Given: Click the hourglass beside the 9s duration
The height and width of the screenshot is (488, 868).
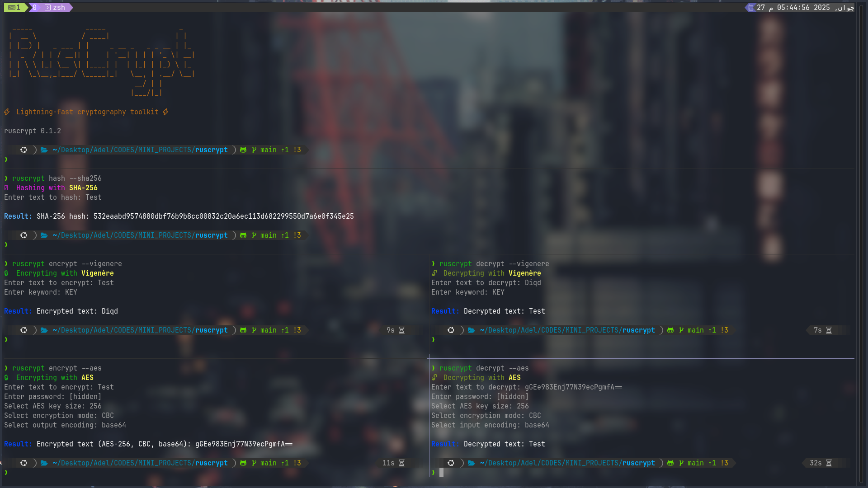Looking at the screenshot, I should pyautogui.click(x=401, y=330).
